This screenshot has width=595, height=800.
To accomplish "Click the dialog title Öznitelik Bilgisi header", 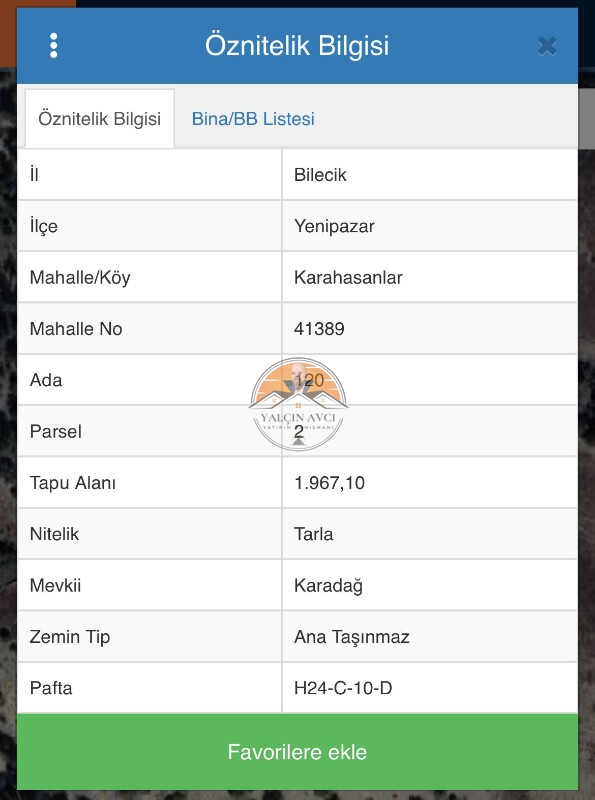I will click(x=297, y=45).
